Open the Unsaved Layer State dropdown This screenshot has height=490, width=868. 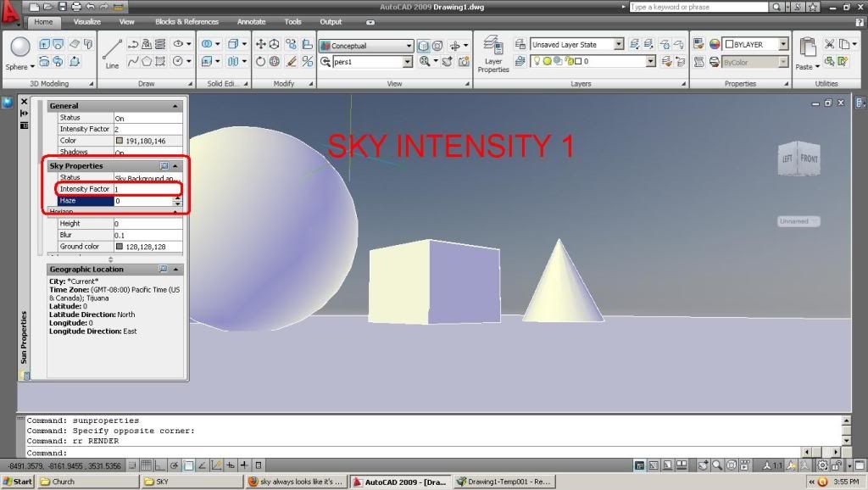tap(619, 44)
